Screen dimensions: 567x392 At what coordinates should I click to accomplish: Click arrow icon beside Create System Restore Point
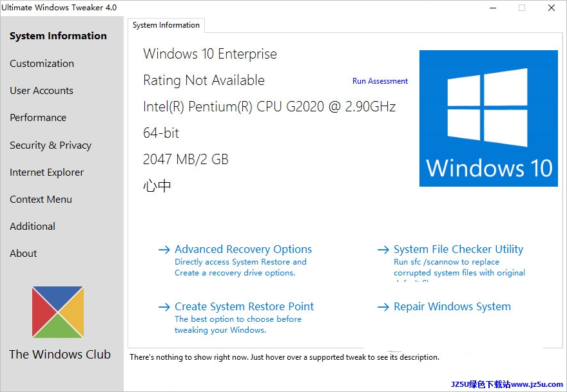(x=164, y=307)
